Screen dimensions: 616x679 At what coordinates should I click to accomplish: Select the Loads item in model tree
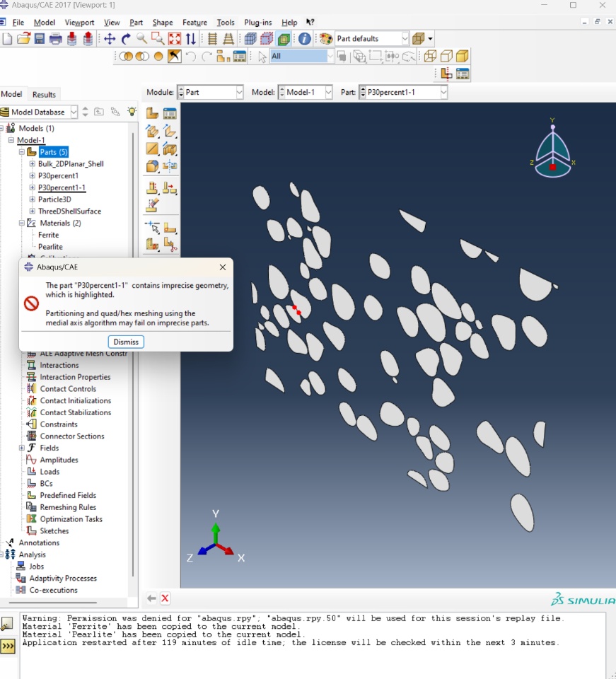pos(50,472)
